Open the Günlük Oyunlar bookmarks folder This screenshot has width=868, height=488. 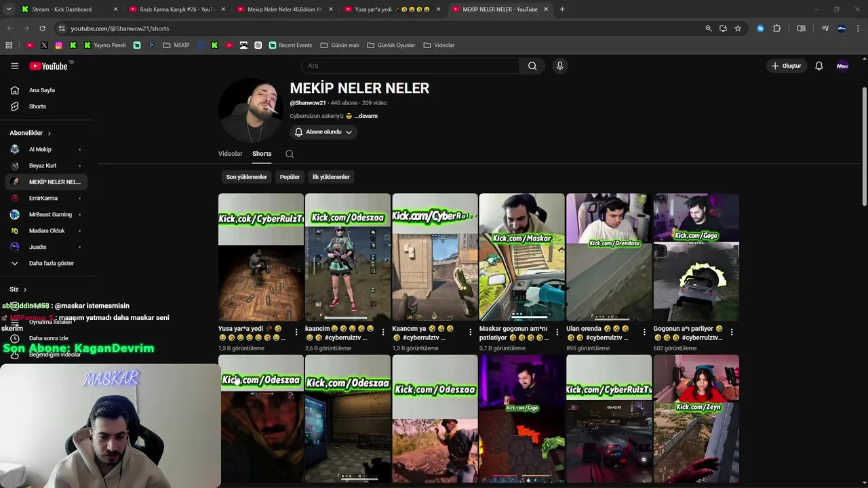[x=391, y=45]
